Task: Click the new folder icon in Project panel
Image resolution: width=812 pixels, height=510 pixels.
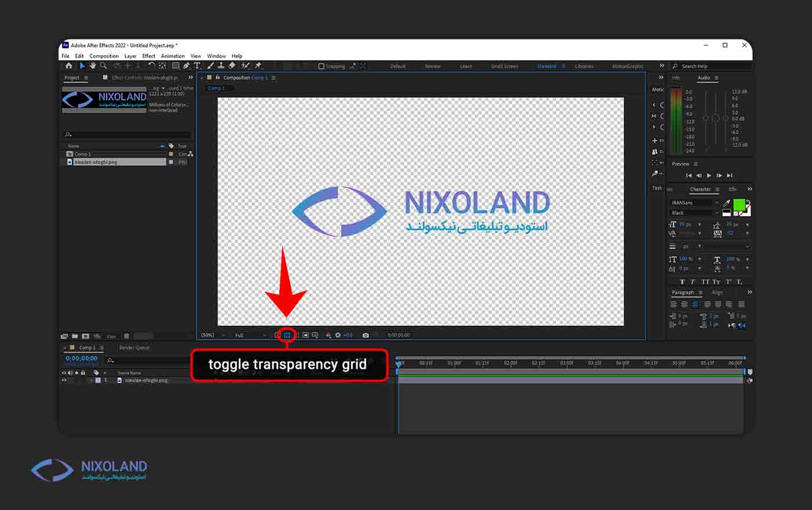Action: pos(75,336)
